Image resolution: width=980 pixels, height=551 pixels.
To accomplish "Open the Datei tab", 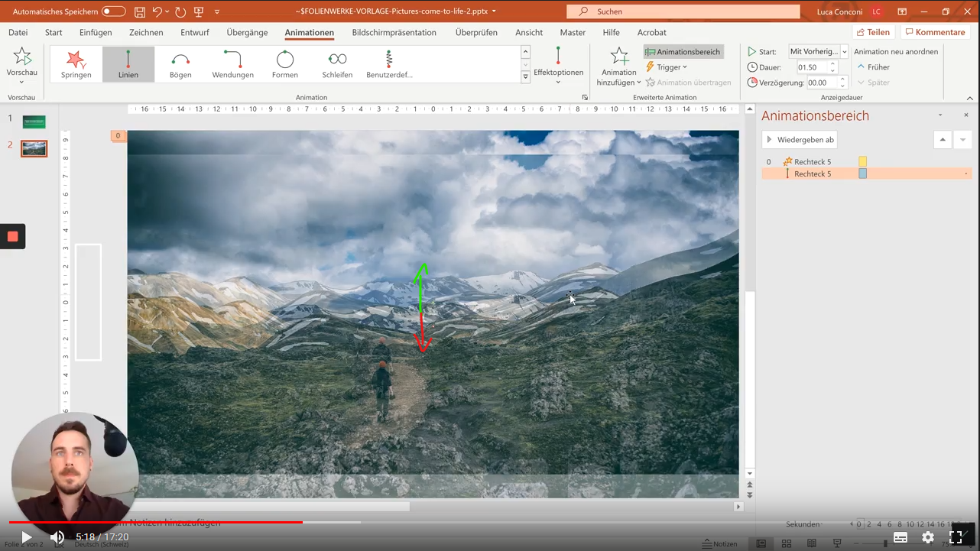I will coord(18,33).
